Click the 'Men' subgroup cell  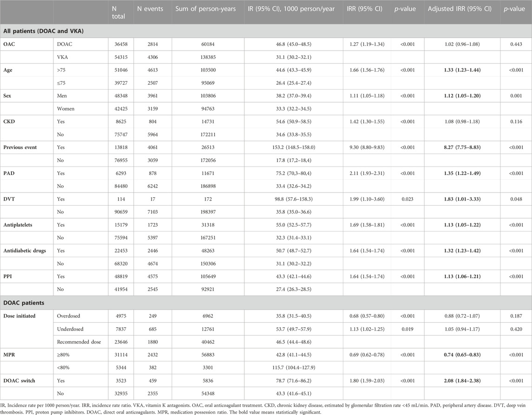point(62,96)
